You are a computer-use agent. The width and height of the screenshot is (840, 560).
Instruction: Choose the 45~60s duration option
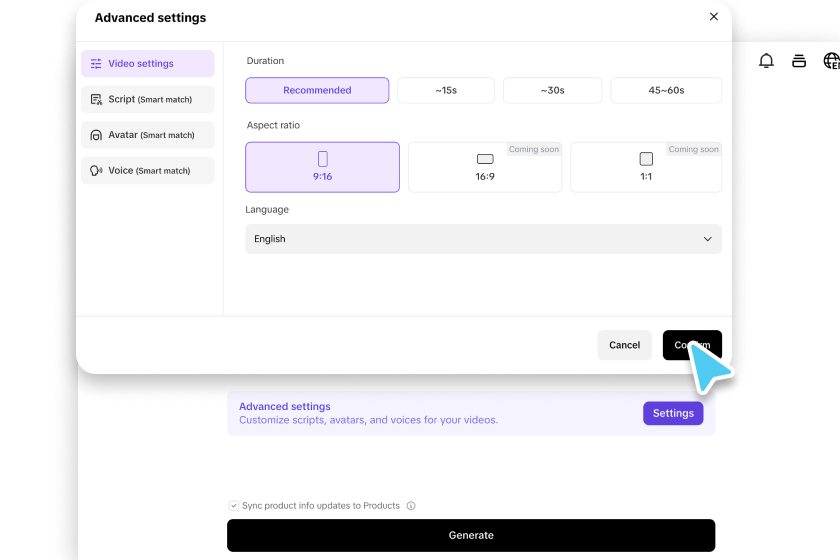[x=666, y=90]
